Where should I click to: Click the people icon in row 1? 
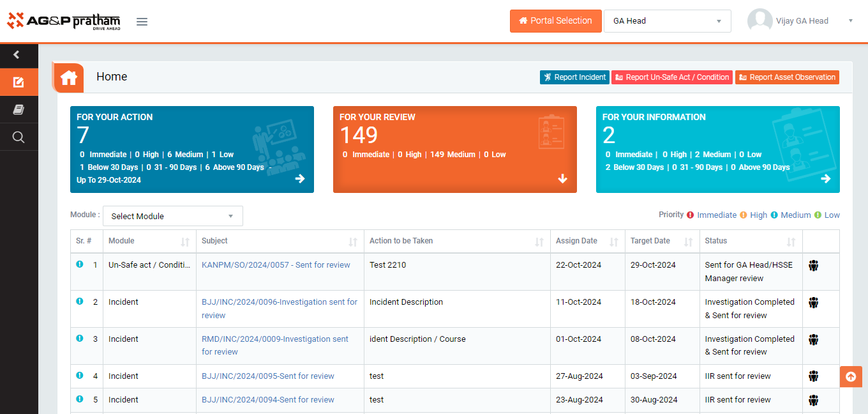tap(813, 266)
